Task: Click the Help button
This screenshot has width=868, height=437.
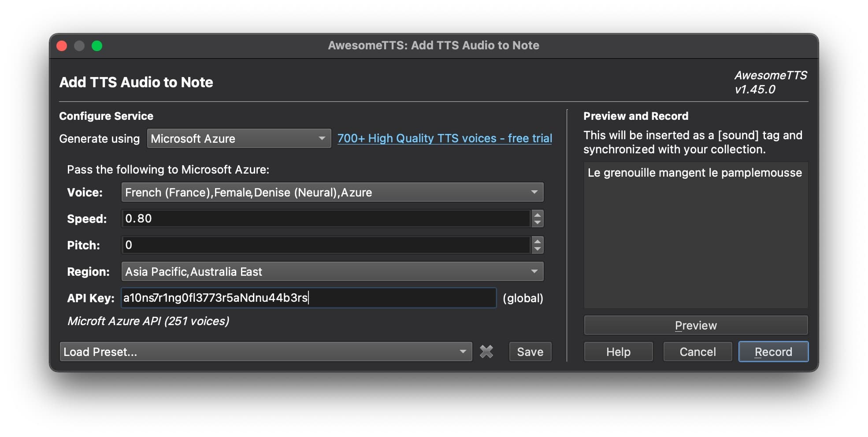Action: coord(618,352)
